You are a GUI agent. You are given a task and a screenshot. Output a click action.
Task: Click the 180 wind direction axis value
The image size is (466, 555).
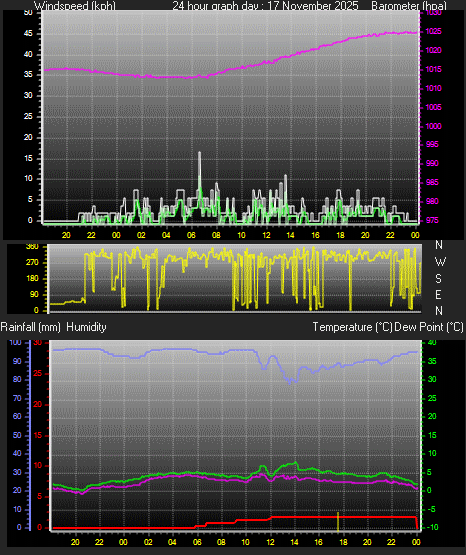point(32,279)
